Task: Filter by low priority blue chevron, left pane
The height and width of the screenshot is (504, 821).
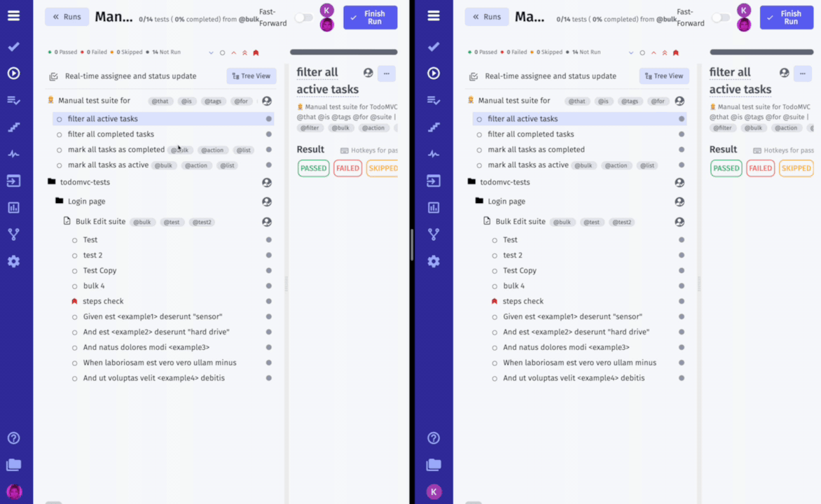Action: pos(211,53)
